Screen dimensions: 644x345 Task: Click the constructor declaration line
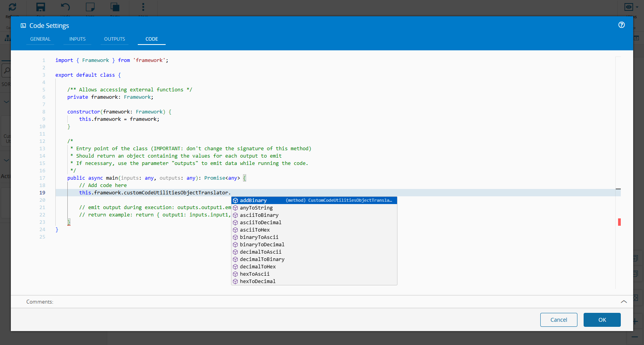coord(119,112)
